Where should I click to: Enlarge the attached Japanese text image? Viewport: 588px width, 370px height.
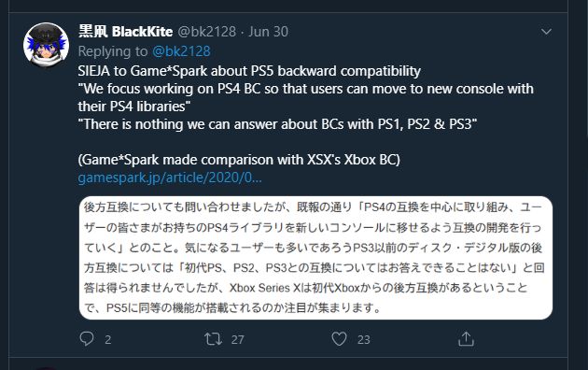(x=315, y=258)
